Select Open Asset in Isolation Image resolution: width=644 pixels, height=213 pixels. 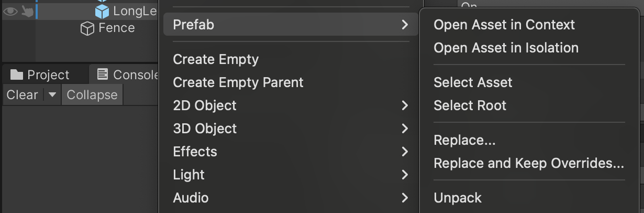506,48
